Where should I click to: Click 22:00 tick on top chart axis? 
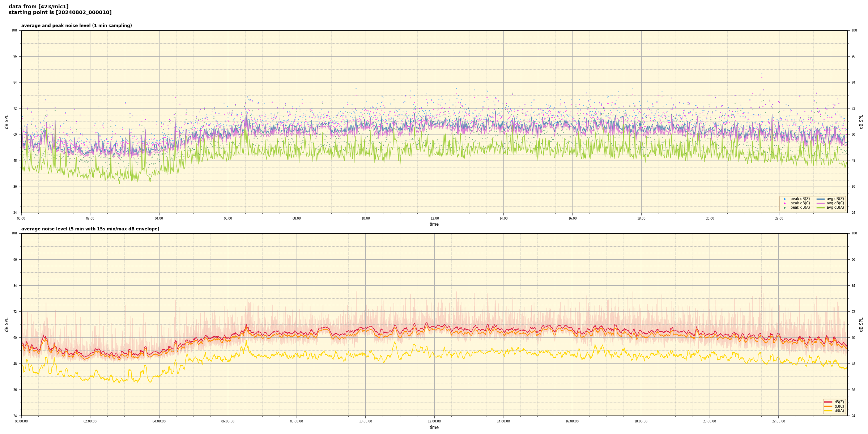pos(779,218)
